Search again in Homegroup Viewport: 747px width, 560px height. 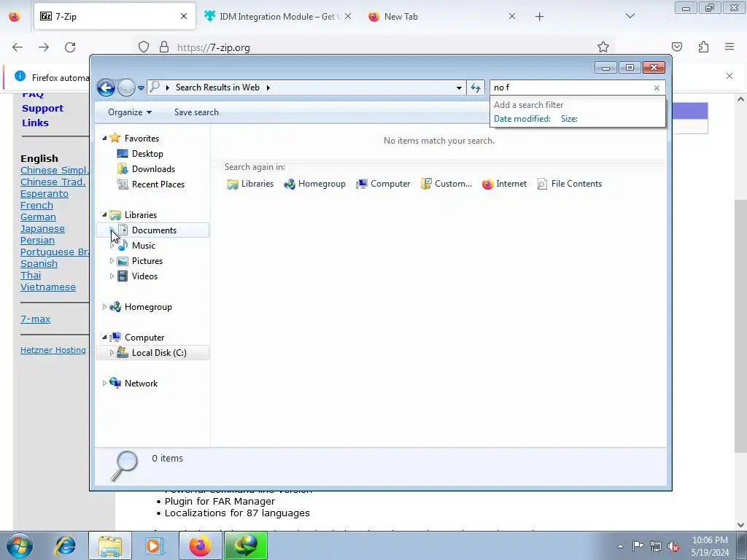[x=314, y=184]
